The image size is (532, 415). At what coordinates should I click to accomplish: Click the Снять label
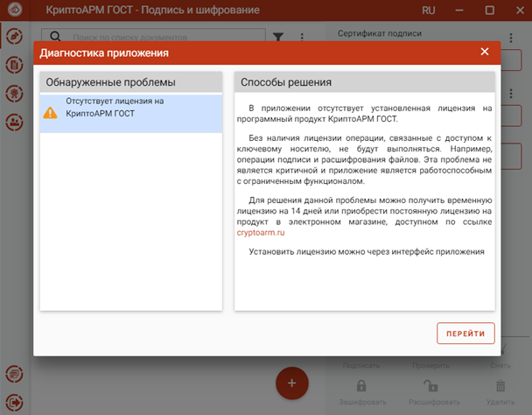pos(500,366)
